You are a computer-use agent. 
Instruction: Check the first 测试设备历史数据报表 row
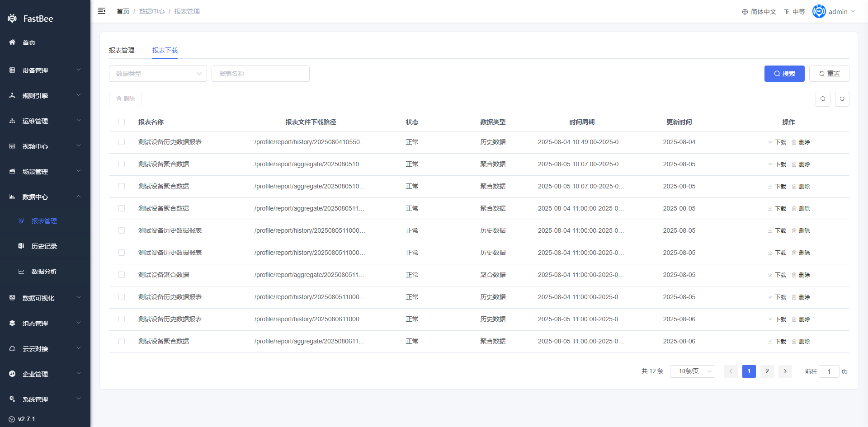(122, 142)
